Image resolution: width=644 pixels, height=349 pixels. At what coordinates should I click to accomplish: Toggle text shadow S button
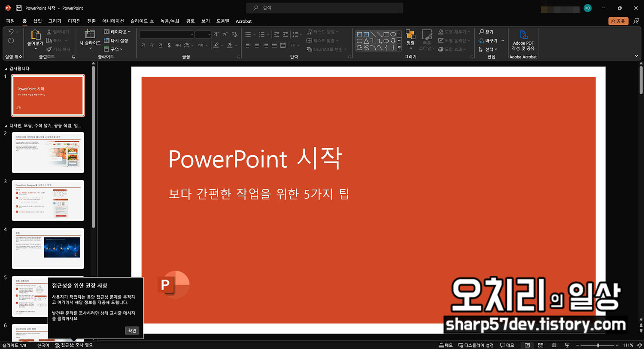[169, 45]
